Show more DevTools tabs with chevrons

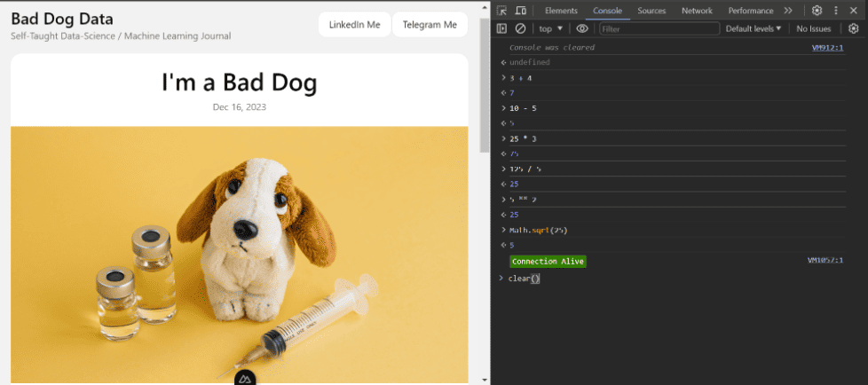coord(788,11)
